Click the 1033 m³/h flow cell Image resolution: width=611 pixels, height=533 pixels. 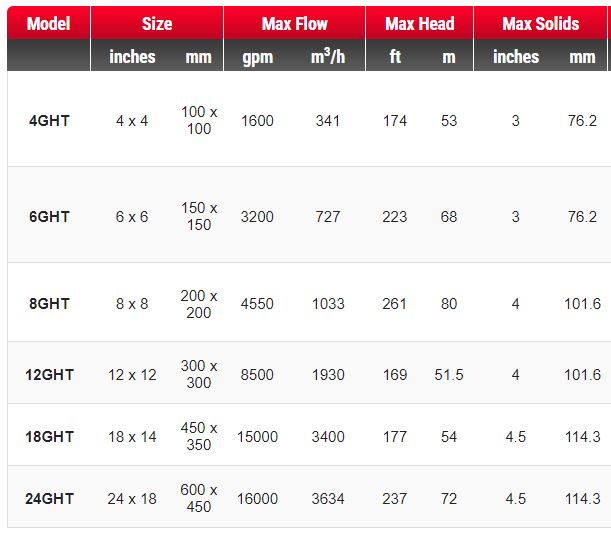(327, 303)
